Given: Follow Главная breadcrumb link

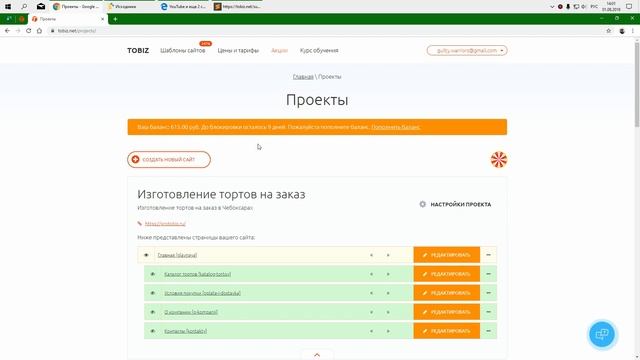Looking at the screenshot, I should pyautogui.click(x=303, y=77).
